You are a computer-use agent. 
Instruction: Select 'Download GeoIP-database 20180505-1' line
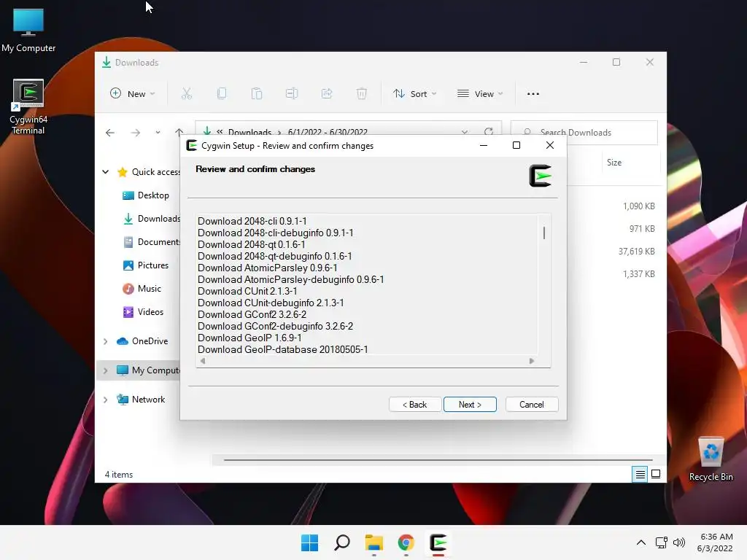coord(283,349)
